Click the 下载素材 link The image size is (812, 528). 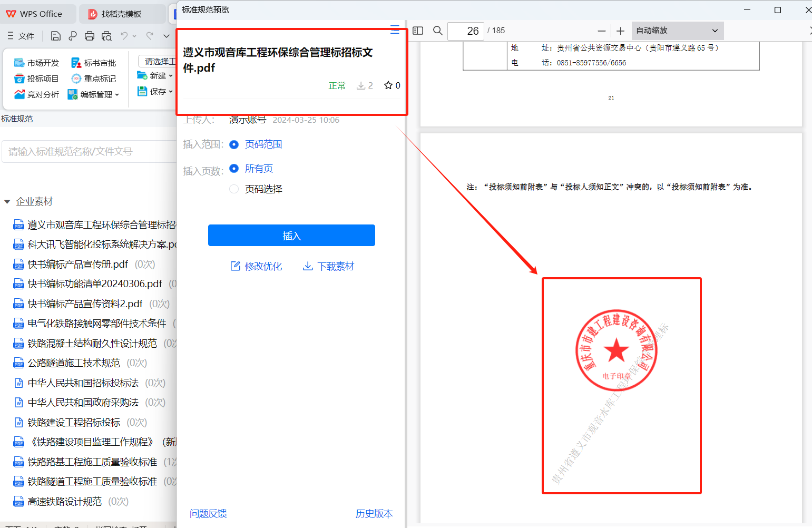[x=328, y=267]
